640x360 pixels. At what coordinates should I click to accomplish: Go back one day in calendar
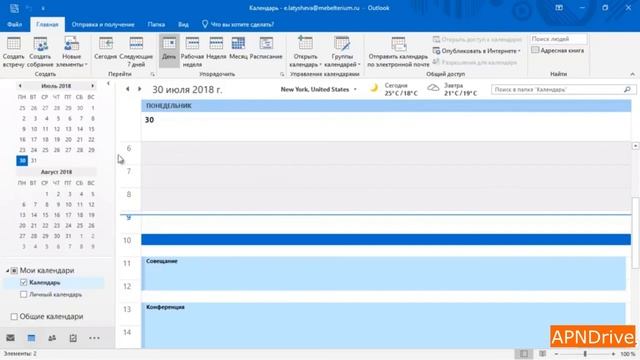[128, 89]
